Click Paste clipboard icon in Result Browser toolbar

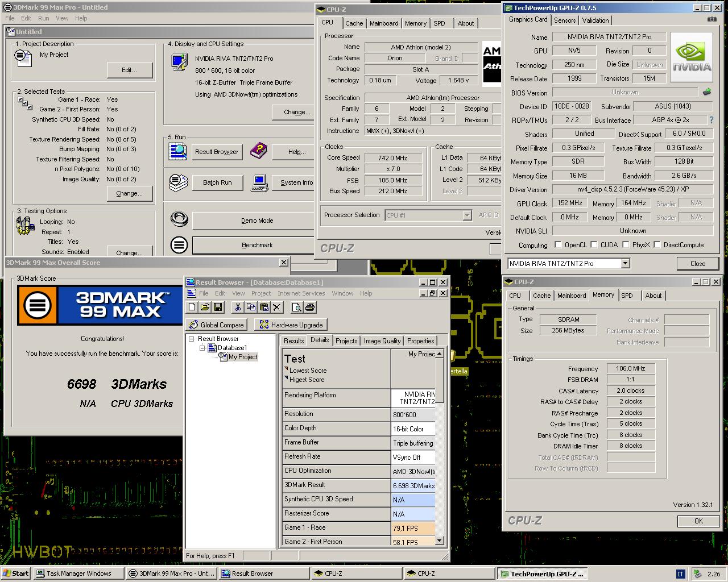(x=264, y=307)
